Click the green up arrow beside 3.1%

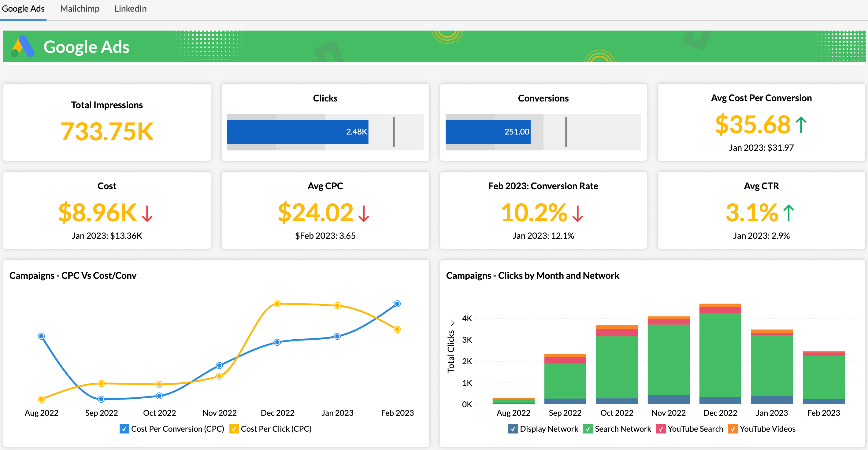click(788, 213)
